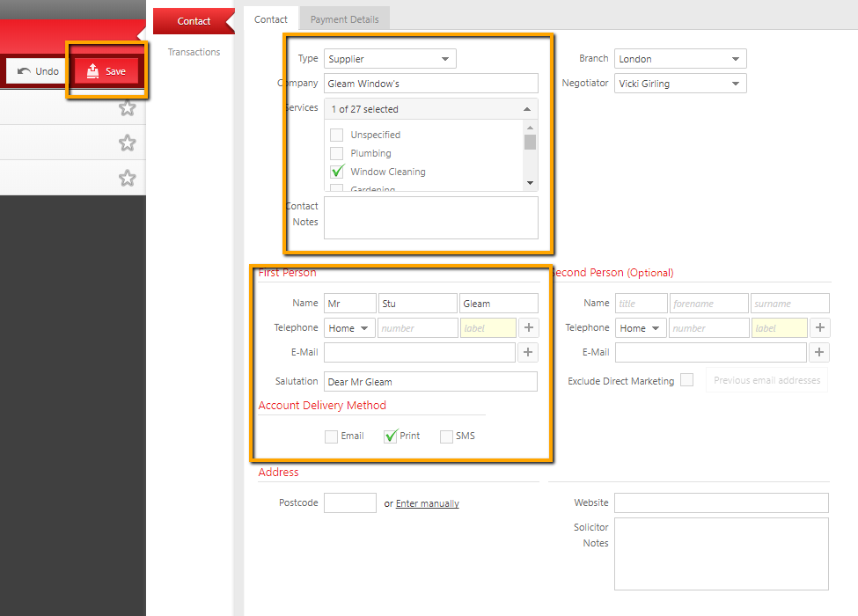Add another First Person telephone number
858x616 pixels.
click(529, 327)
